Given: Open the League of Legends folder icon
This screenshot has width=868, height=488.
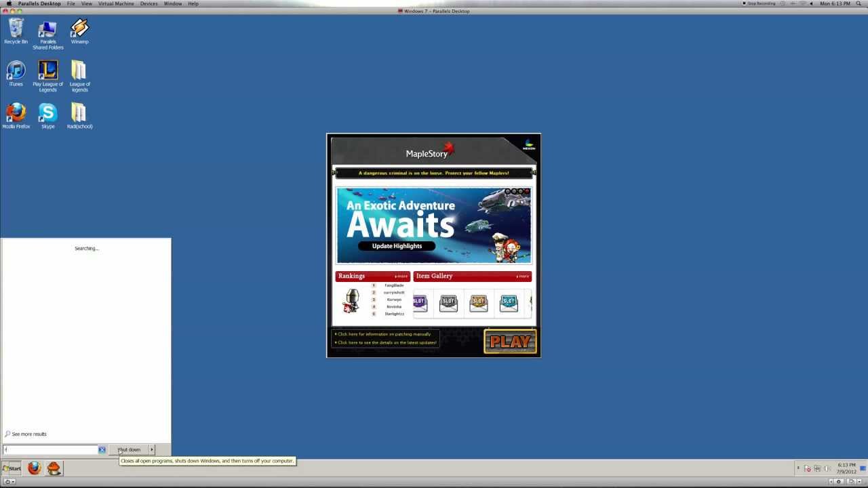Looking at the screenshot, I should 79,77.
